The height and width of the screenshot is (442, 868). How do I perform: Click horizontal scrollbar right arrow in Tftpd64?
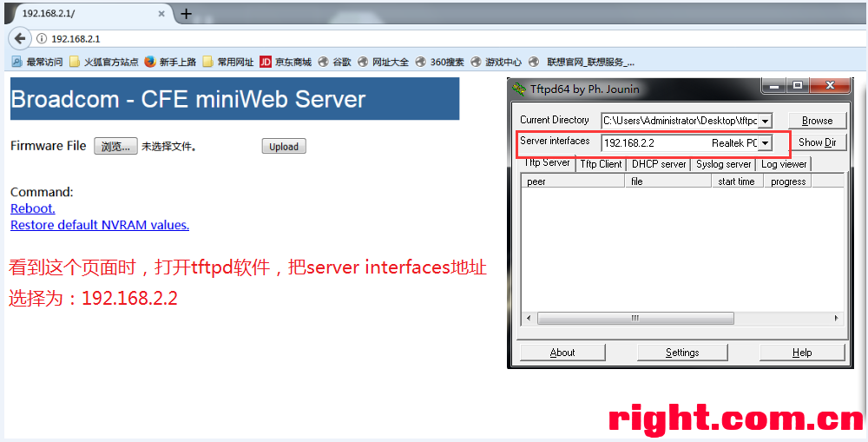click(x=837, y=319)
